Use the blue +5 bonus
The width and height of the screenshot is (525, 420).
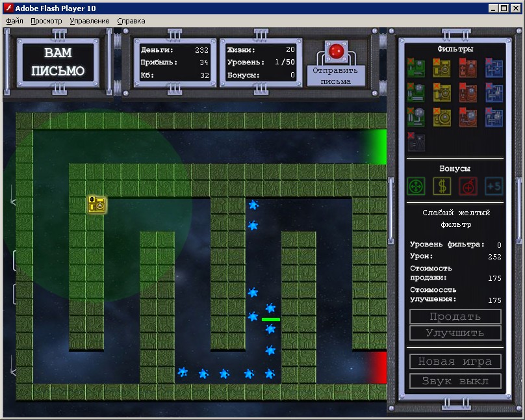[494, 186]
